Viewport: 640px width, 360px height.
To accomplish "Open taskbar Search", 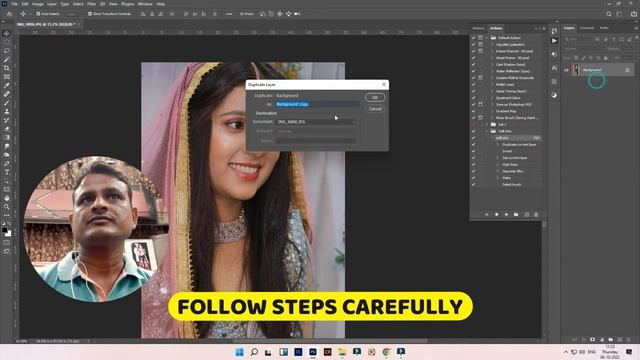I will pos(254,352).
